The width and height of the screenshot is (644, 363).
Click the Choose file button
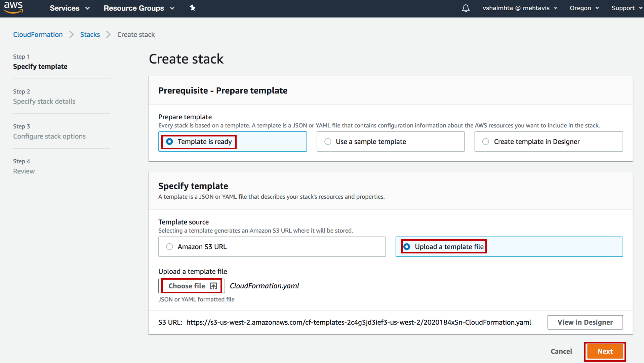(x=192, y=286)
